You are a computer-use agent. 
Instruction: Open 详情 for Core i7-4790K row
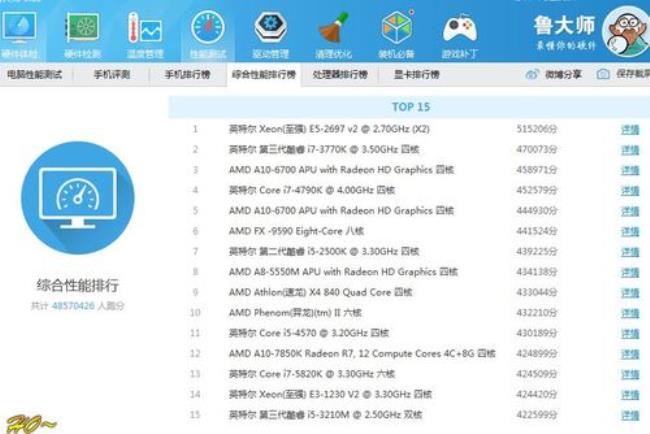630,191
